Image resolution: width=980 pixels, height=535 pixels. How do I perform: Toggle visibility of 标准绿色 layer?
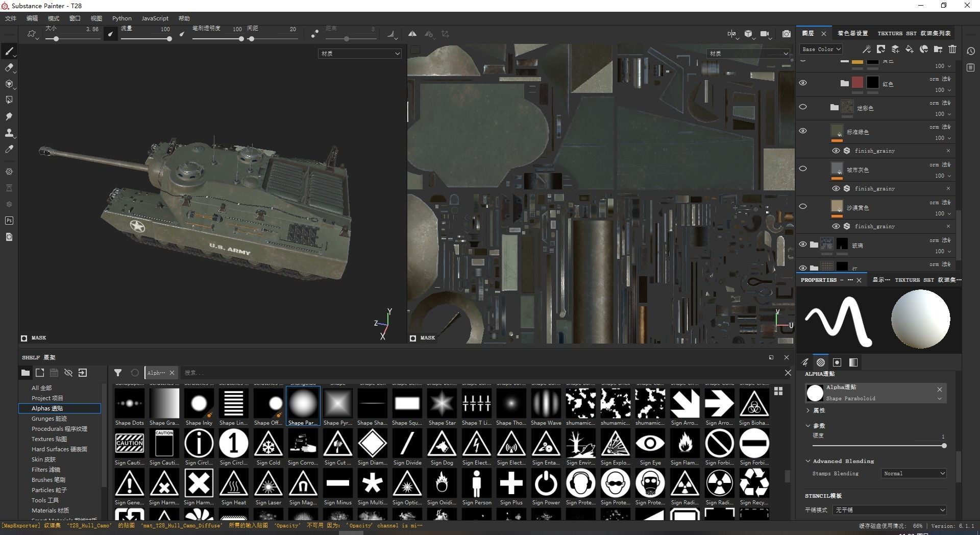(x=803, y=131)
